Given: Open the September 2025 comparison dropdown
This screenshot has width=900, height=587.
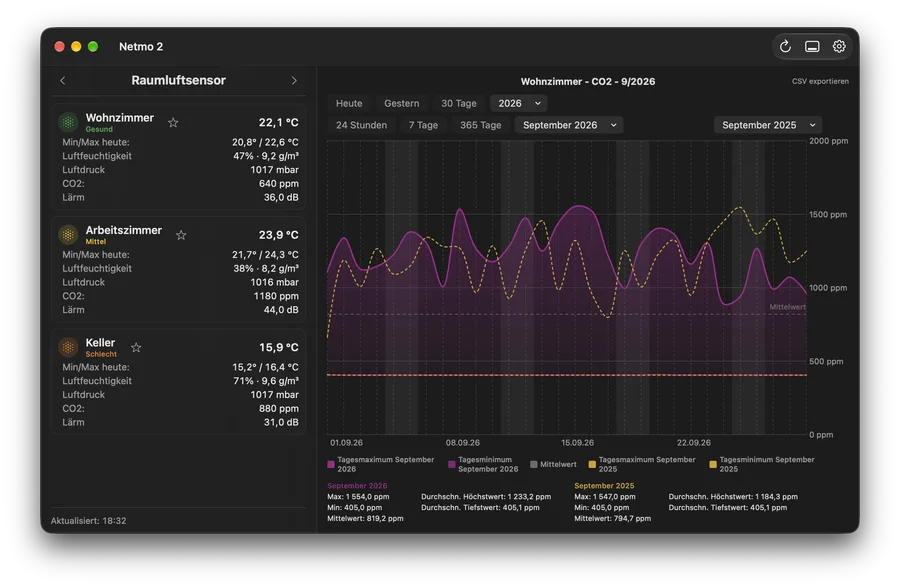Looking at the screenshot, I should click(x=768, y=125).
